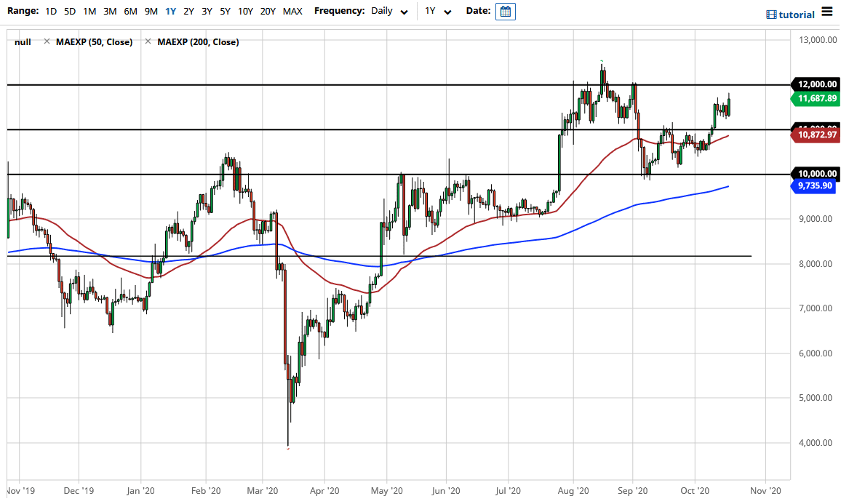Expand the 1Y period dropdown

(x=438, y=11)
